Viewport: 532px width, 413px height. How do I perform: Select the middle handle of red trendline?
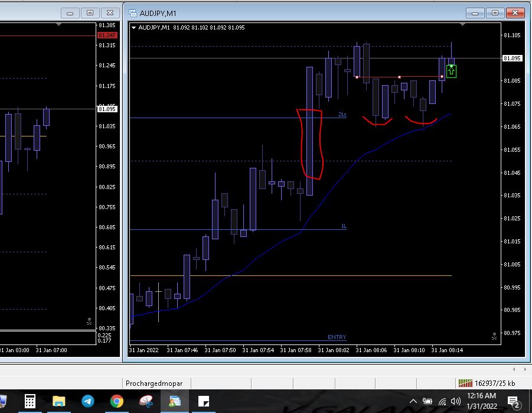coord(399,77)
